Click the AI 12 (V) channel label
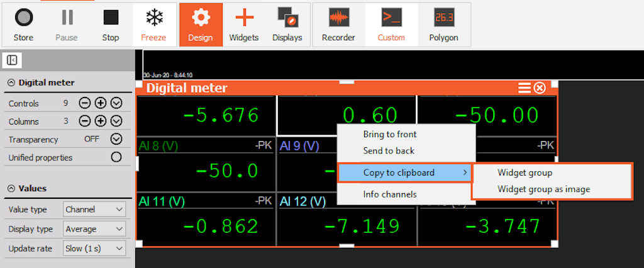This screenshot has height=268, width=644. (303, 201)
